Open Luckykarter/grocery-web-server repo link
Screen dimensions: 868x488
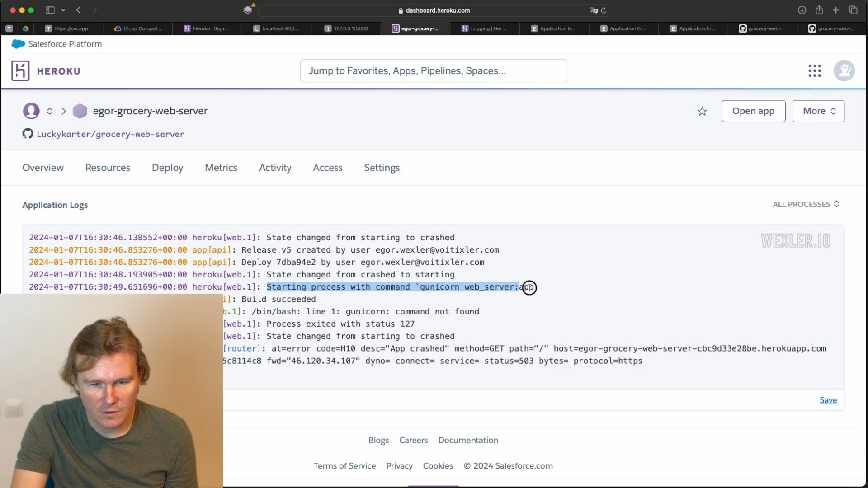[111, 134]
